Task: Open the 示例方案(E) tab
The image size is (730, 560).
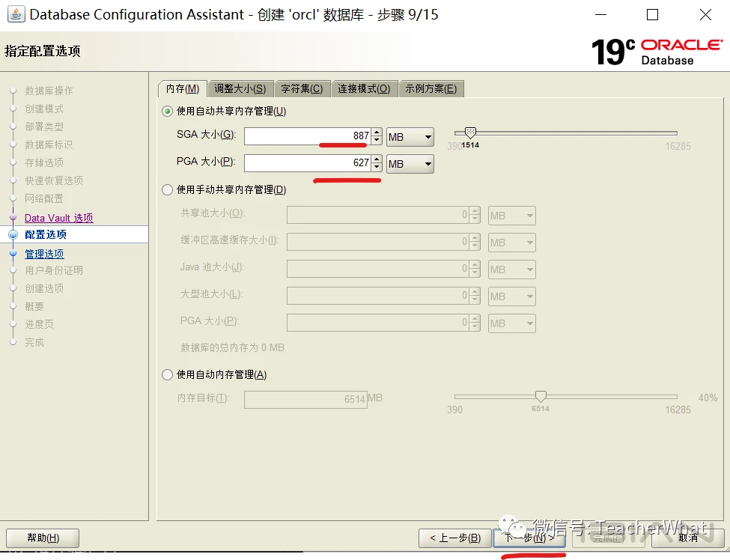Action: click(x=431, y=88)
